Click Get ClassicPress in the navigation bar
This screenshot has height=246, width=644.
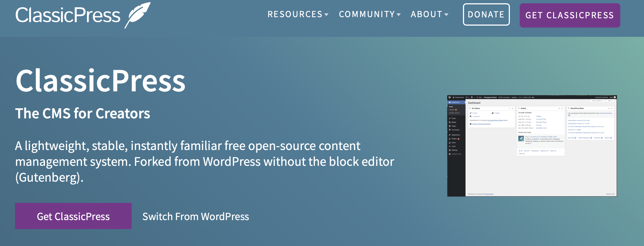(570, 15)
